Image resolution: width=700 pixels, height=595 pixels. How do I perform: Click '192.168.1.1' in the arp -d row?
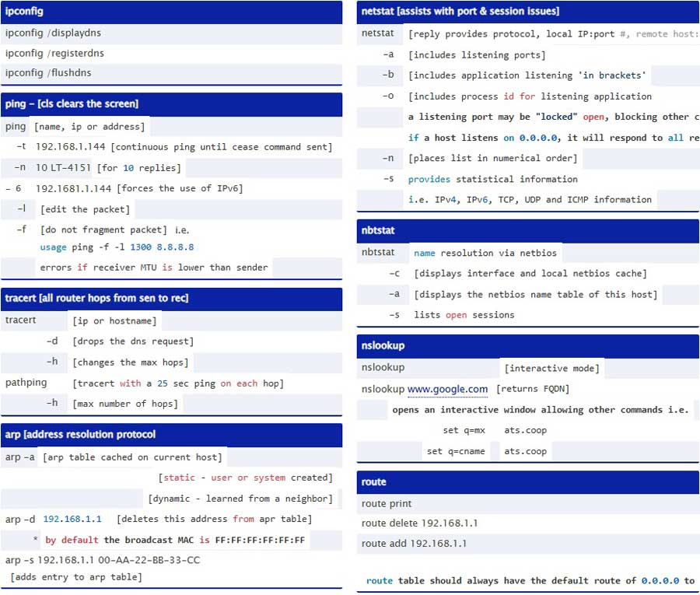pyautogui.click(x=72, y=519)
